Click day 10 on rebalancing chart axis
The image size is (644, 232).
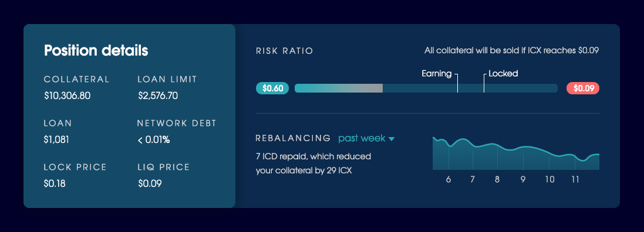(549, 179)
